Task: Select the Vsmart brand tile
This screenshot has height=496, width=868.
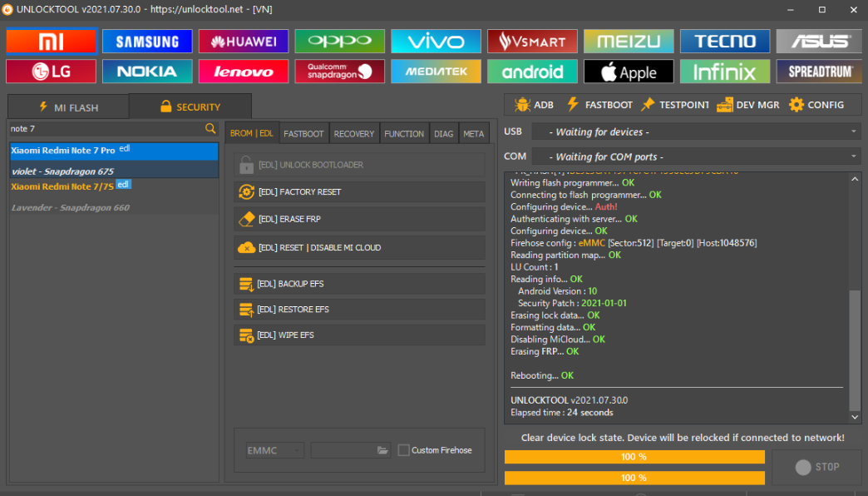Action: click(x=533, y=41)
